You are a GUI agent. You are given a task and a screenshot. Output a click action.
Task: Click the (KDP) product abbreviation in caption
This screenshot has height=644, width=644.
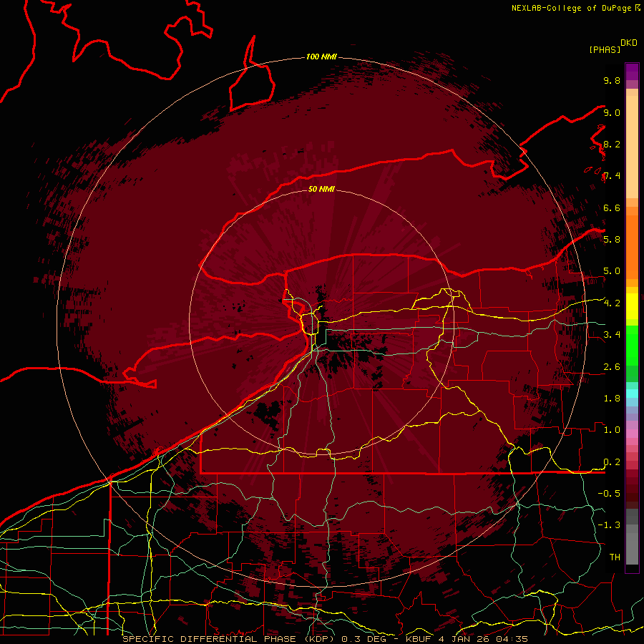click(x=319, y=639)
